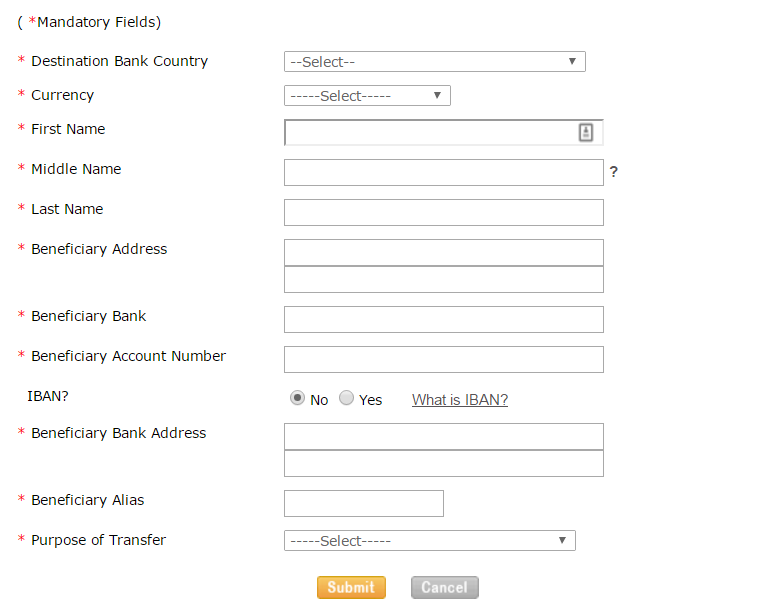Click the contact autofill icon in First Name

[585, 132]
